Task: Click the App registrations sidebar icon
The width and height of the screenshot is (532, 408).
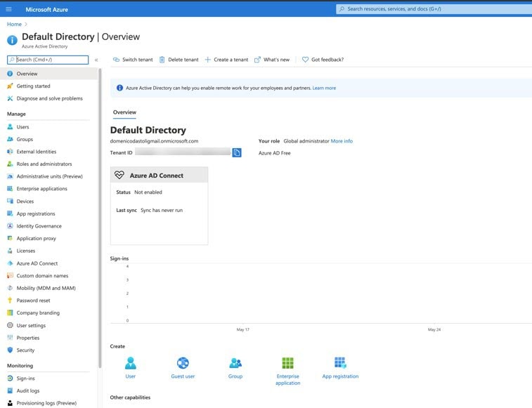Action: click(10, 213)
